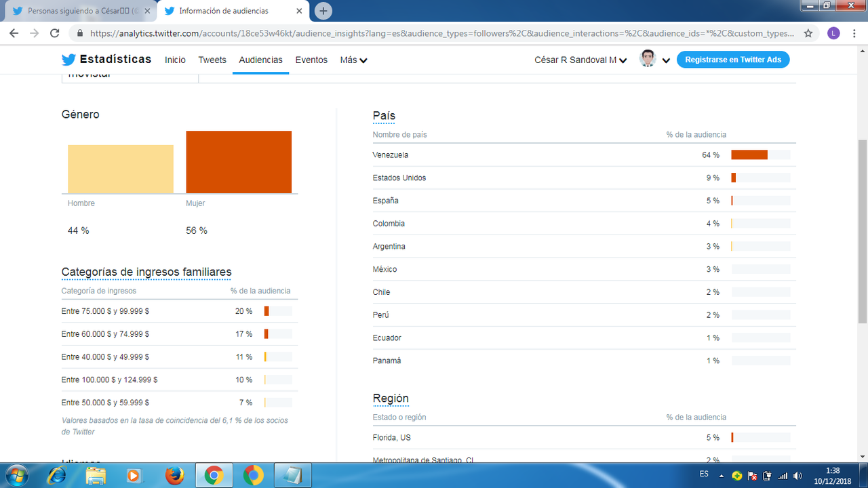This screenshot has width=868, height=488.
Task: Open the ES language indicator
Action: (x=705, y=475)
